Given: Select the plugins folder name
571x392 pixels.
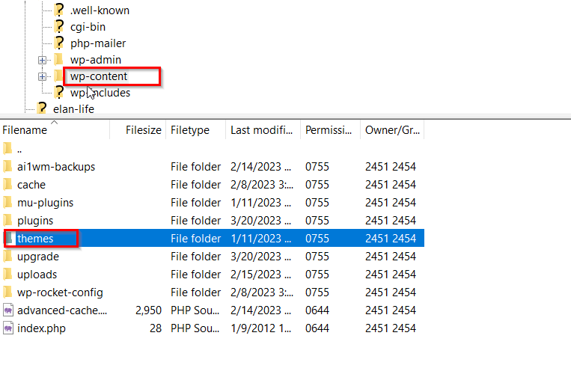Looking at the screenshot, I should click(x=35, y=221).
